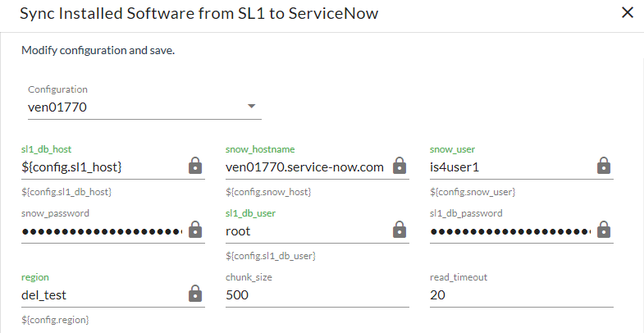Close the Sync Installed Software dialog
This screenshot has width=644, height=333.
628,13
